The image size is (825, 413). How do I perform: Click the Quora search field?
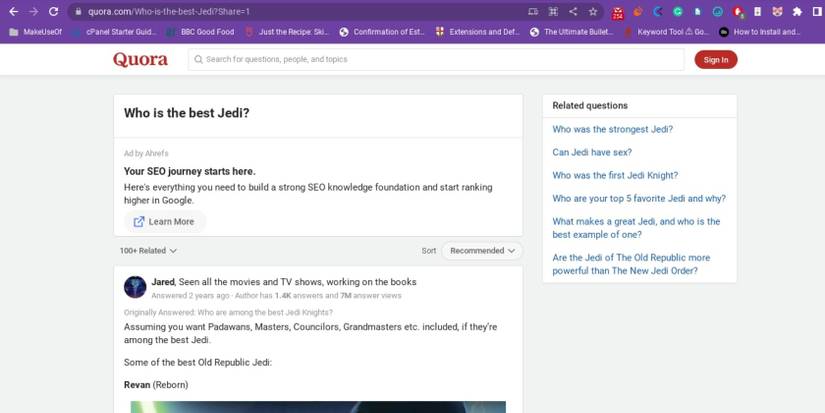pyautogui.click(x=436, y=59)
